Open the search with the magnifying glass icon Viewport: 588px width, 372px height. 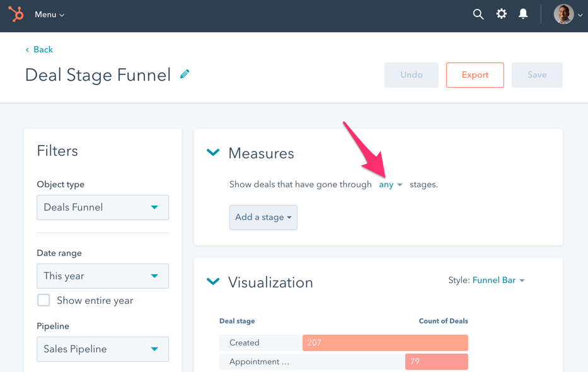478,13
